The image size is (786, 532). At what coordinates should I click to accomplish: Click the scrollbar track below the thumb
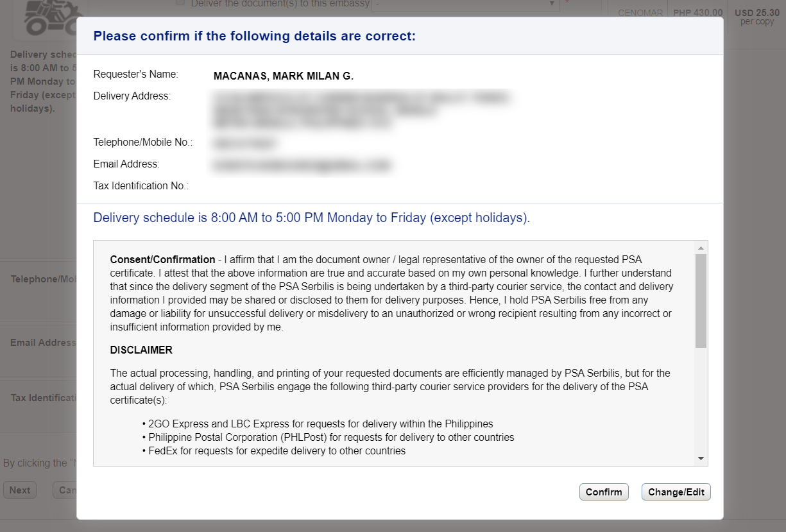click(x=701, y=400)
